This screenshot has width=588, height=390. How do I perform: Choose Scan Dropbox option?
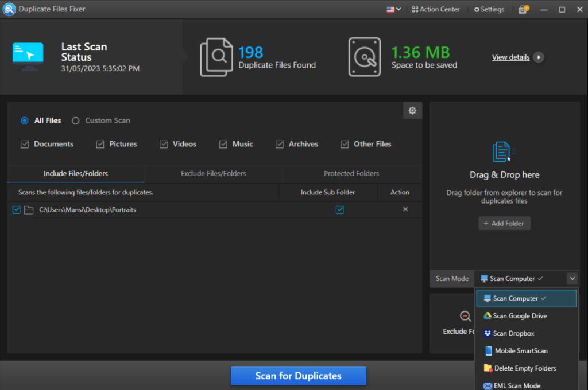526,333
